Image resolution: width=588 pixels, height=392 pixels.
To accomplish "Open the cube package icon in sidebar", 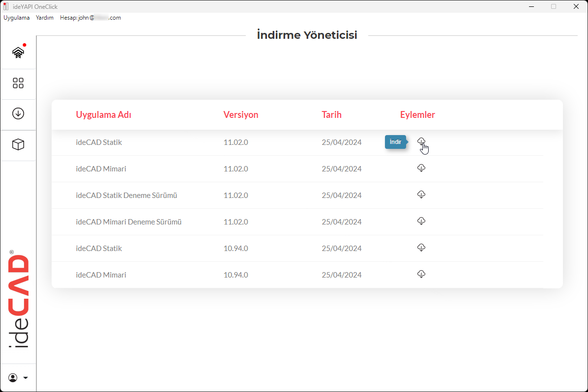I will pos(18,144).
